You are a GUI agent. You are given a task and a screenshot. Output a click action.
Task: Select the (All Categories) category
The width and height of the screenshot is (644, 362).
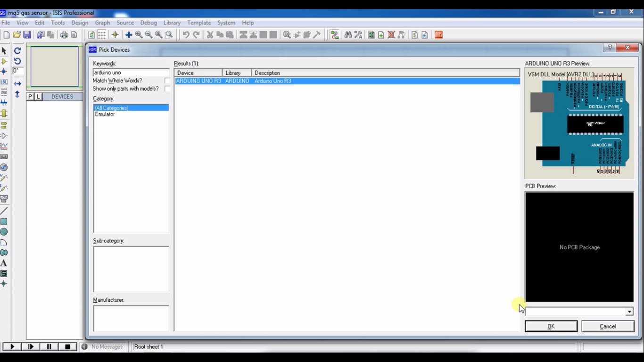(131, 108)
